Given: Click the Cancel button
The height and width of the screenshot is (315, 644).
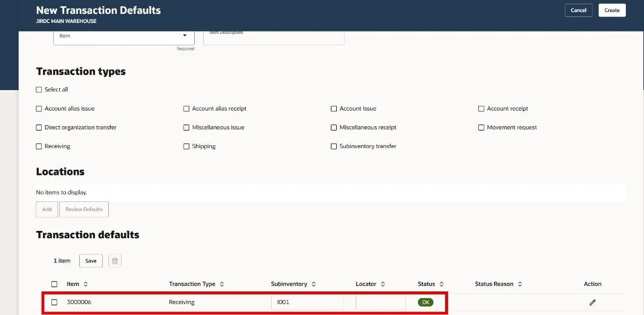Looking at the screenshot, I should [578, 10].
